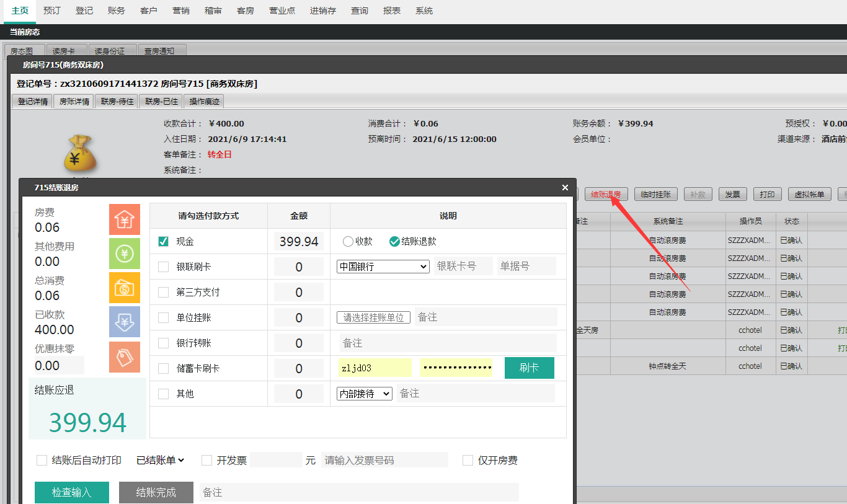Image resolution: width=847 pixels, height=504 pixels.
Task: Click the green yen other-fees icon
Action: click(125, 254)
